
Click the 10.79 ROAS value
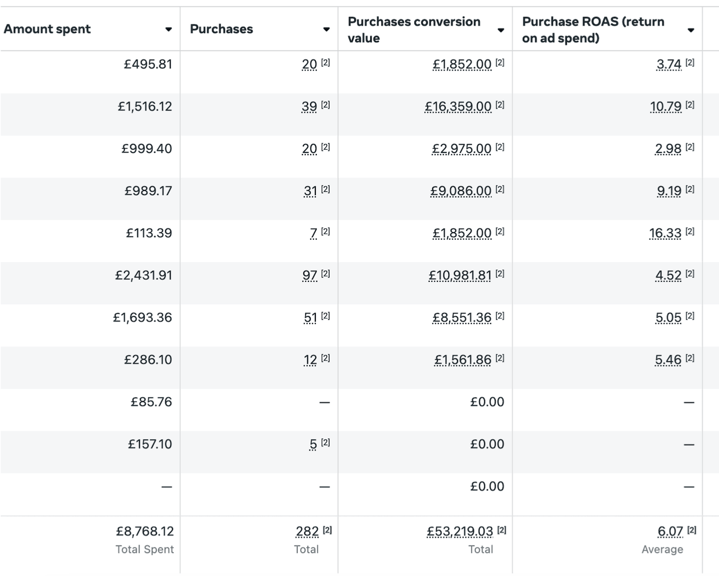click(x=666, y=107)
